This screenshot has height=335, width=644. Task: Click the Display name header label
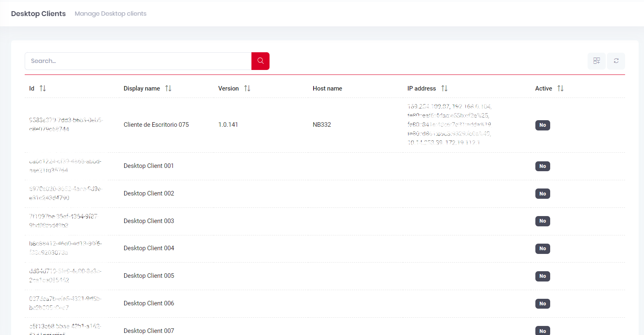coord(142,88)
